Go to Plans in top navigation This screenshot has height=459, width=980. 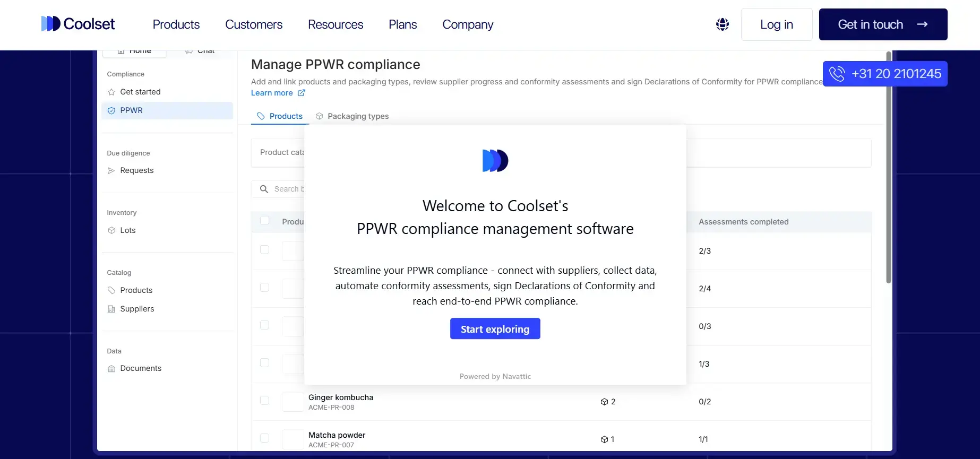point(403,24)
